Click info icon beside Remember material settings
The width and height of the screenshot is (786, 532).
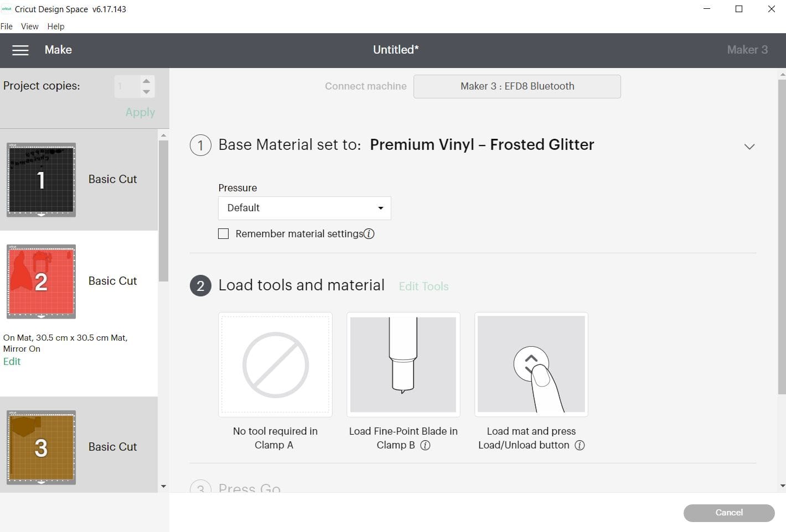[369, 234]
